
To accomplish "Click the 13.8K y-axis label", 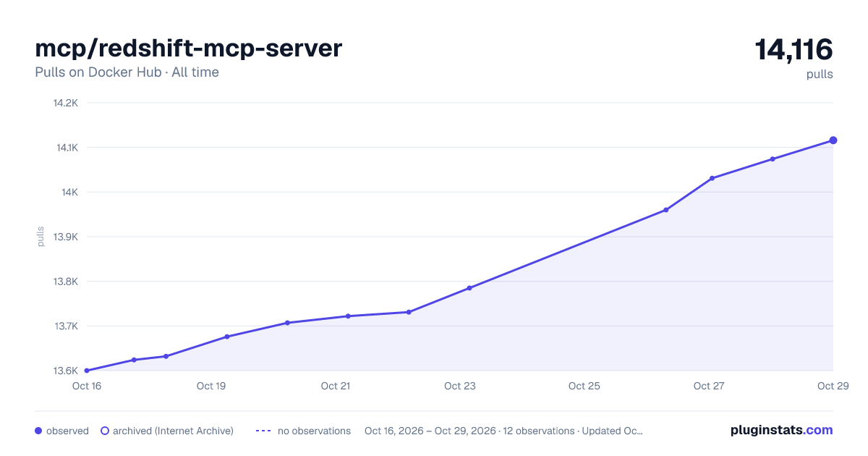I will [x=65, y=282].
